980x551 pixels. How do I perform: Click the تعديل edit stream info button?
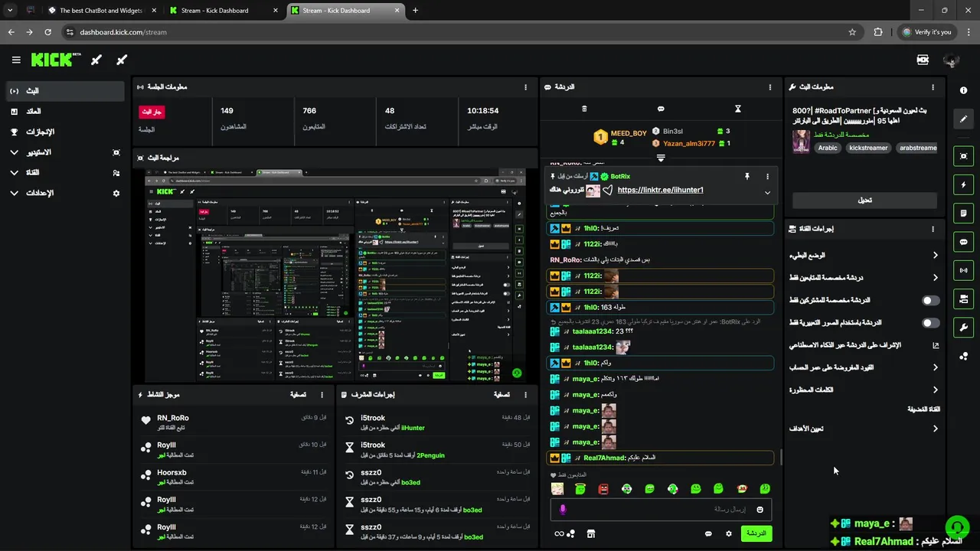tap(864, 200)
